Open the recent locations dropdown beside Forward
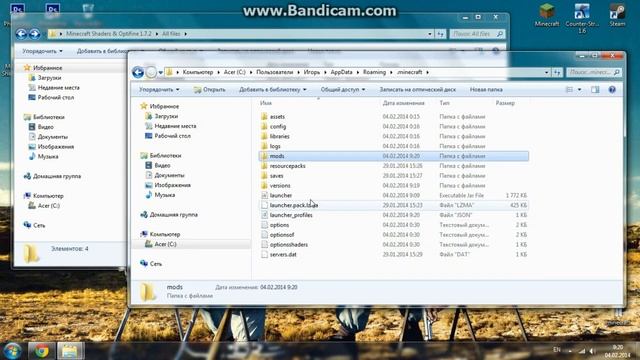Viewport: 640px width, 360px height. pyautogui.click(x=160, y=73)
